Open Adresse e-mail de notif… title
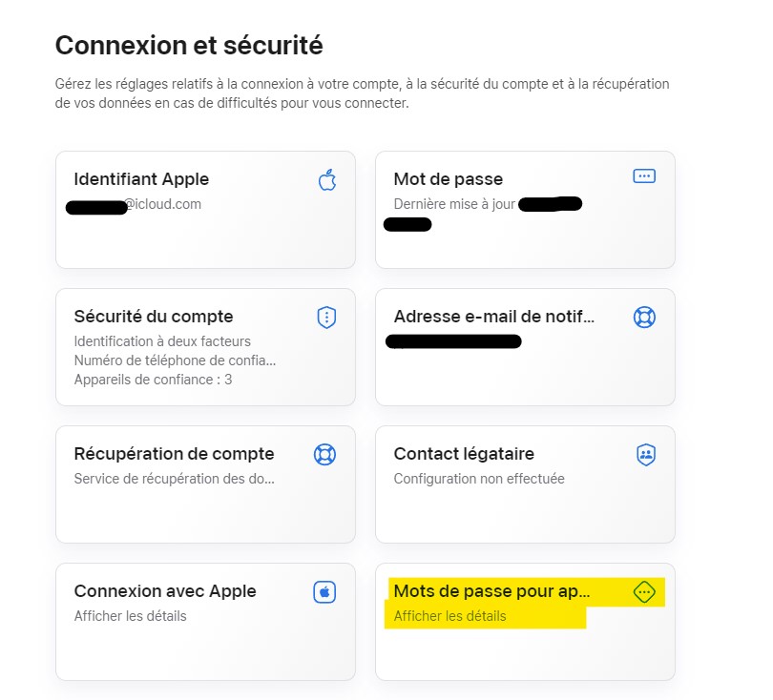The image size is (773, 700). 494,317
